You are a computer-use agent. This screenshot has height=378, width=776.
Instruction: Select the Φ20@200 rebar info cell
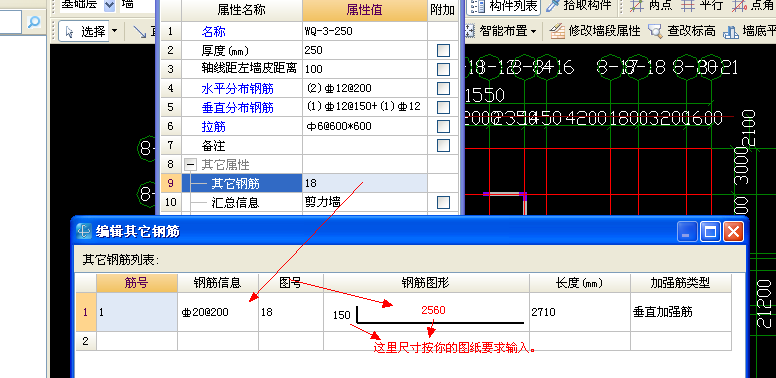(x=218, y=312)
